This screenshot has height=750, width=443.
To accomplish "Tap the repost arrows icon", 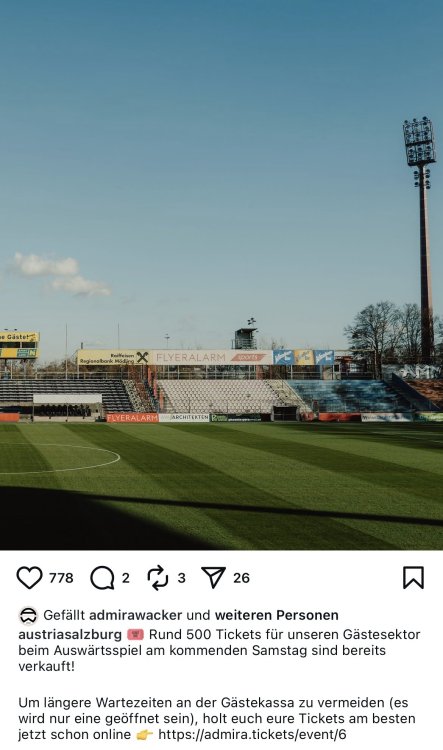I will click(x=158, y=578).
